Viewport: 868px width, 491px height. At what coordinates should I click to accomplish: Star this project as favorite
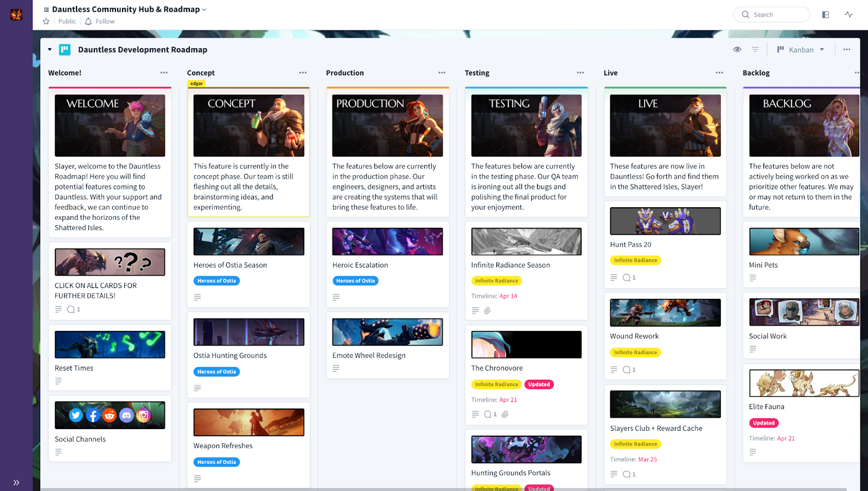coord(46,21)
